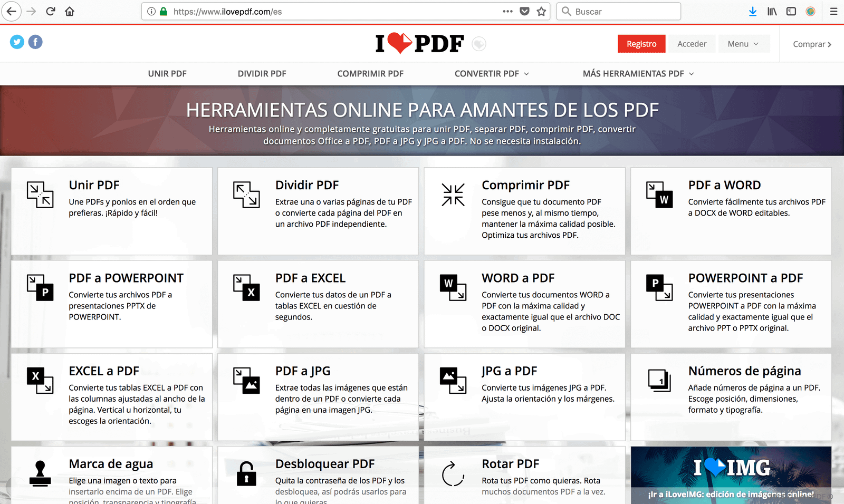The width and height of the screenshot is (844, 504).
Task: Expand the CONVERTIR PDF dropdown
Action: [492, 74]
